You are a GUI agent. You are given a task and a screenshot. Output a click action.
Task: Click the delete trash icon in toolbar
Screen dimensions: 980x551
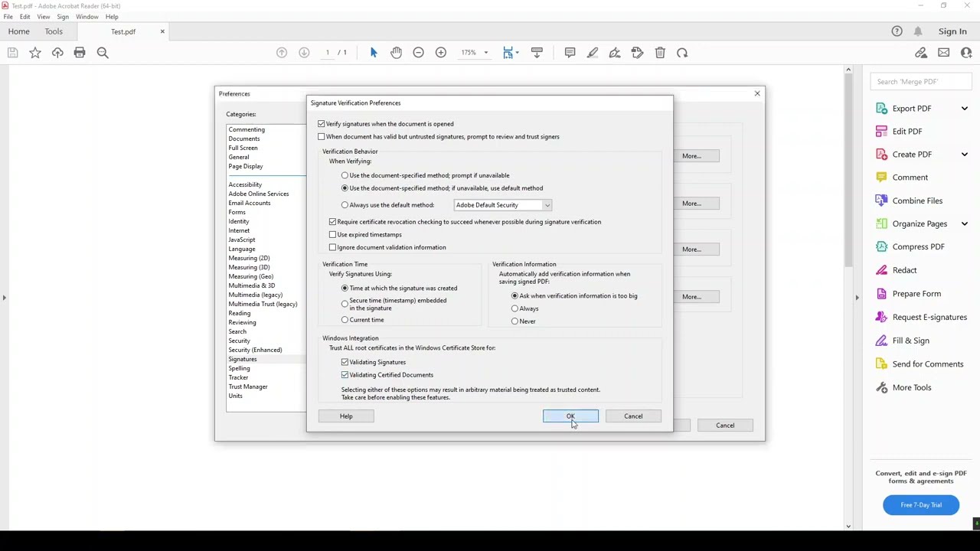click(x=660, y=53)
